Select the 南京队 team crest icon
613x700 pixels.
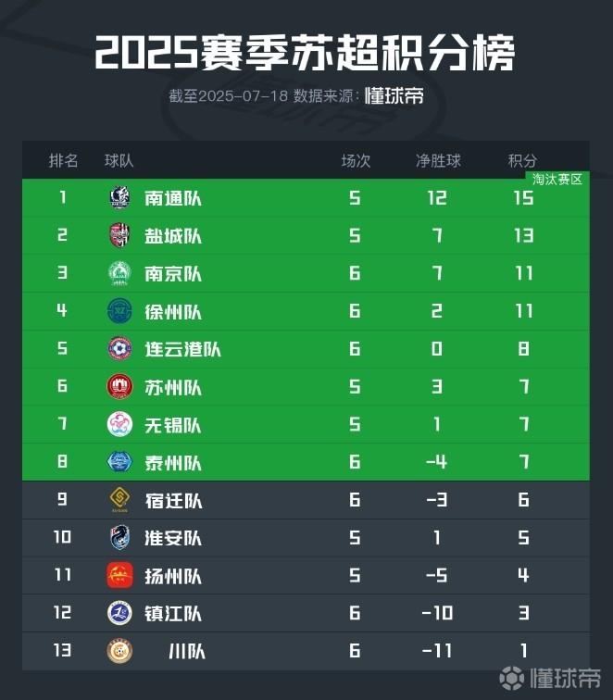click(119, 273)
